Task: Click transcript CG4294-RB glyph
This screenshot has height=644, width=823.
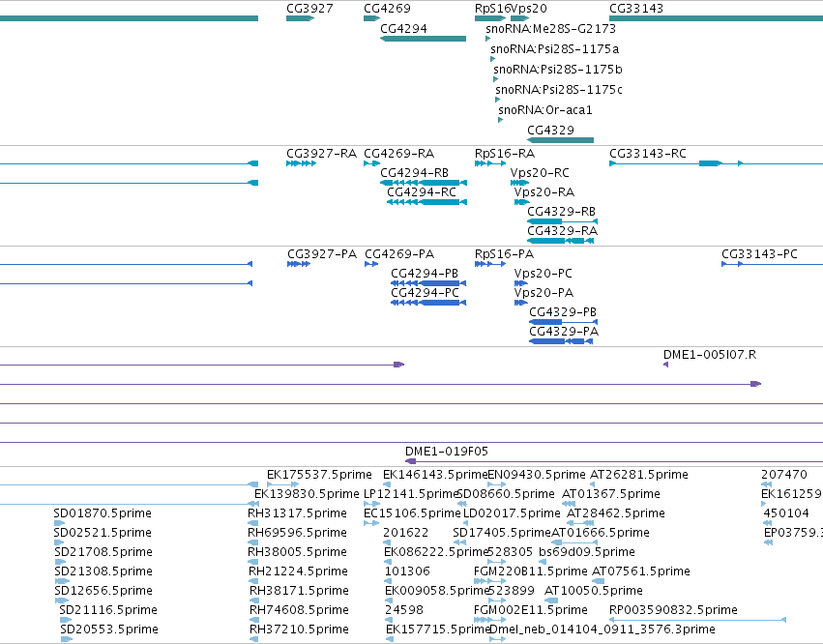Action: coord(423,183)
